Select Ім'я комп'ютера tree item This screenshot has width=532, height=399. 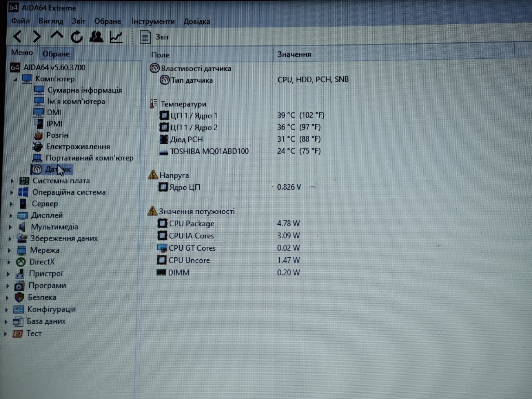76,102
